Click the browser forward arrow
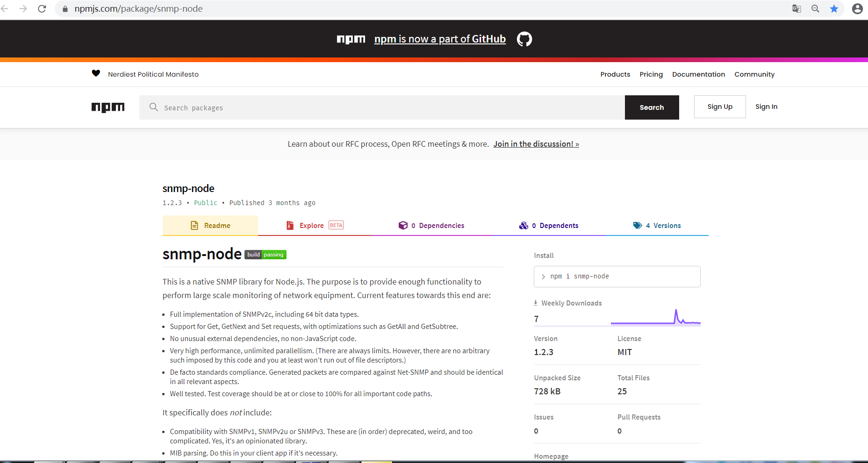This screenshot has height=463, width=868. (23, 8)
